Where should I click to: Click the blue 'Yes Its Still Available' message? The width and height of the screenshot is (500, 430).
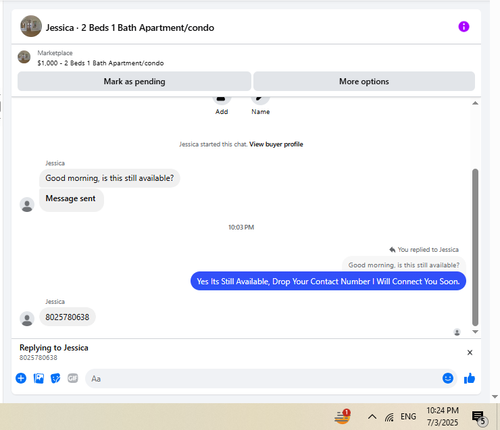tap(328, 281)
